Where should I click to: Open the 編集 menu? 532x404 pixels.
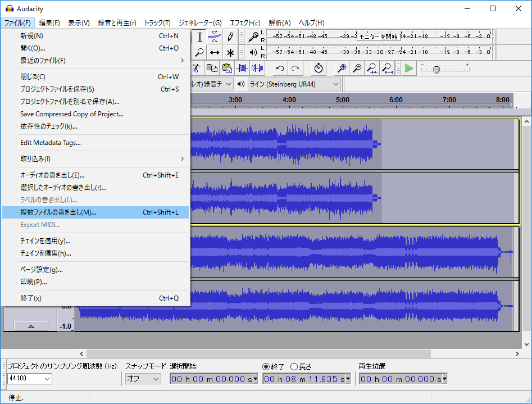coord(49,23)
